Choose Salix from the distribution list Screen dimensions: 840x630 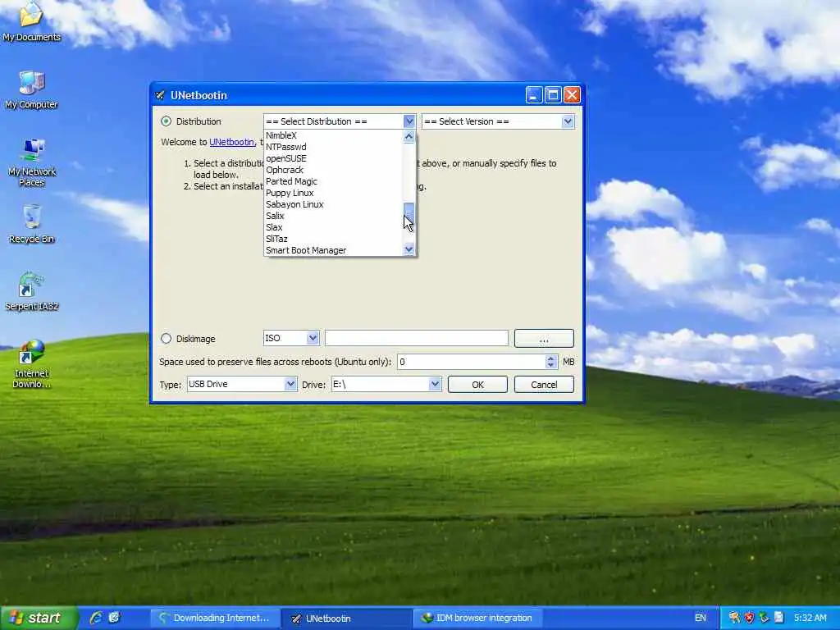coord(334,216)
